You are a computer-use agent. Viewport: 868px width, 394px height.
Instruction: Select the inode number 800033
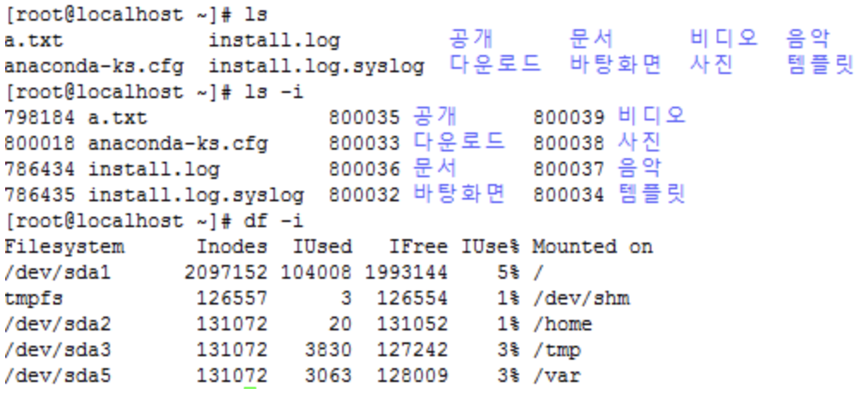click(364, 144)
